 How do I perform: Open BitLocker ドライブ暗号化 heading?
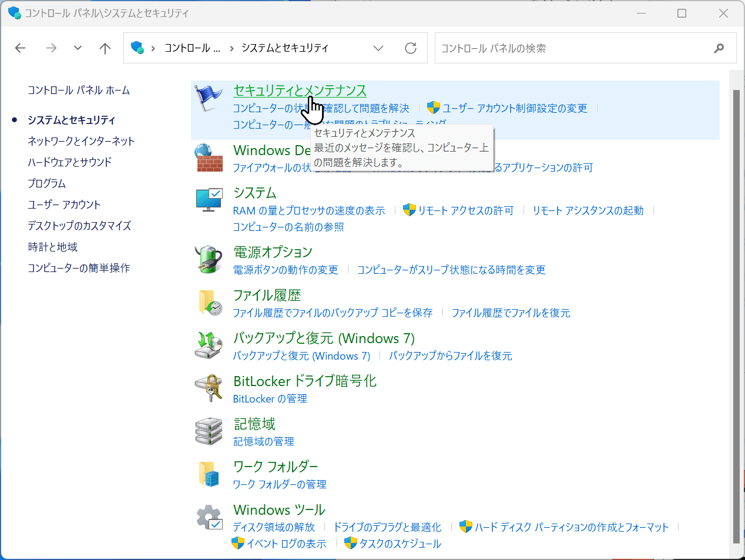coord(305,381)
